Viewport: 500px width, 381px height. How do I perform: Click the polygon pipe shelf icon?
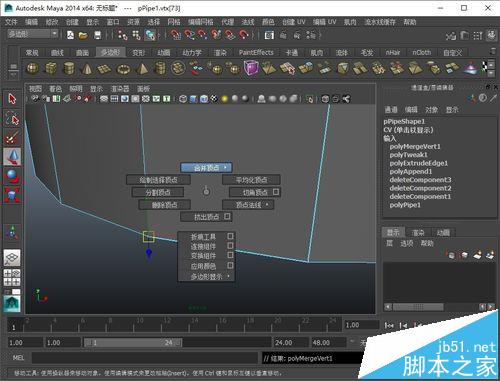click(x=160, y=68)
